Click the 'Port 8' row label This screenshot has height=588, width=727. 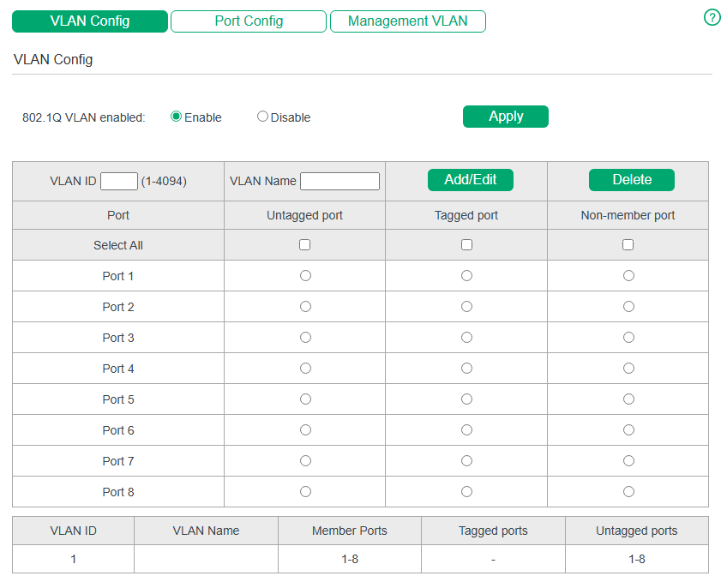click(118, 492)
